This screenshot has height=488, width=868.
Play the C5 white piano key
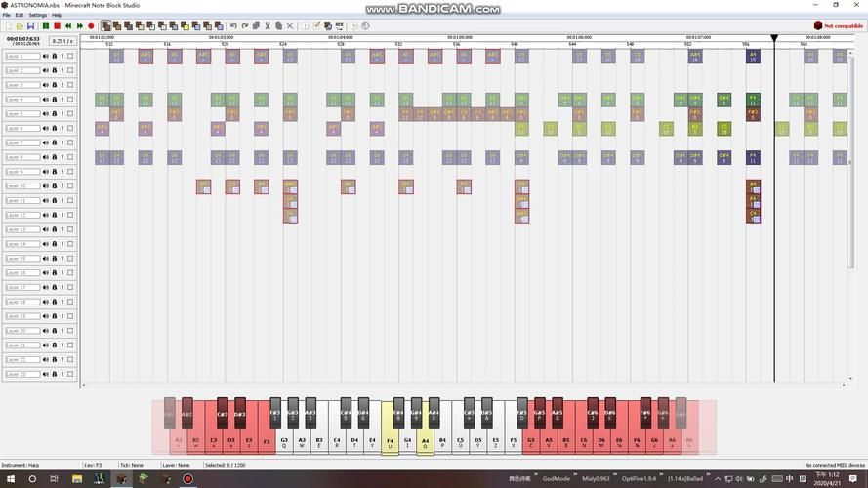(461, 443)
